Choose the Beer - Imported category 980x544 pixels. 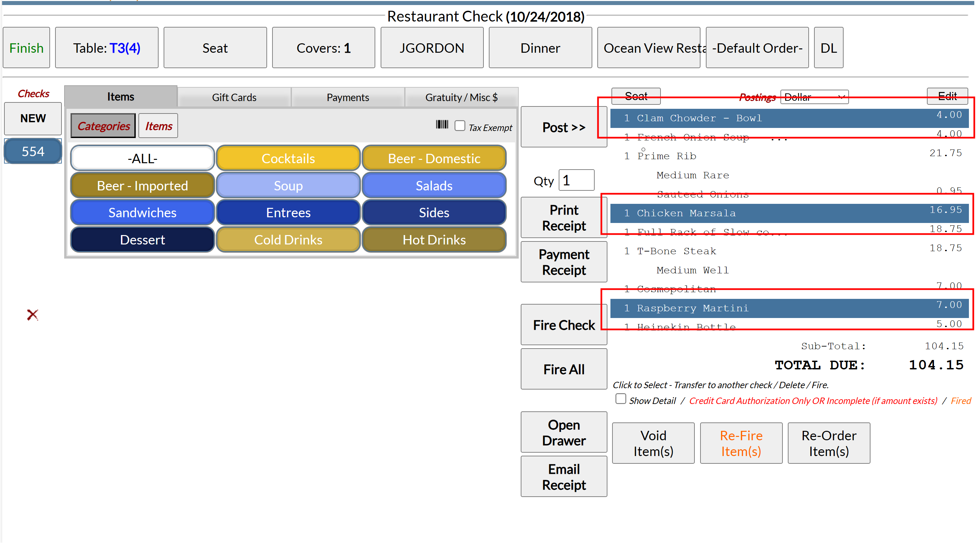pyautogui.click(x=142, y=185)
